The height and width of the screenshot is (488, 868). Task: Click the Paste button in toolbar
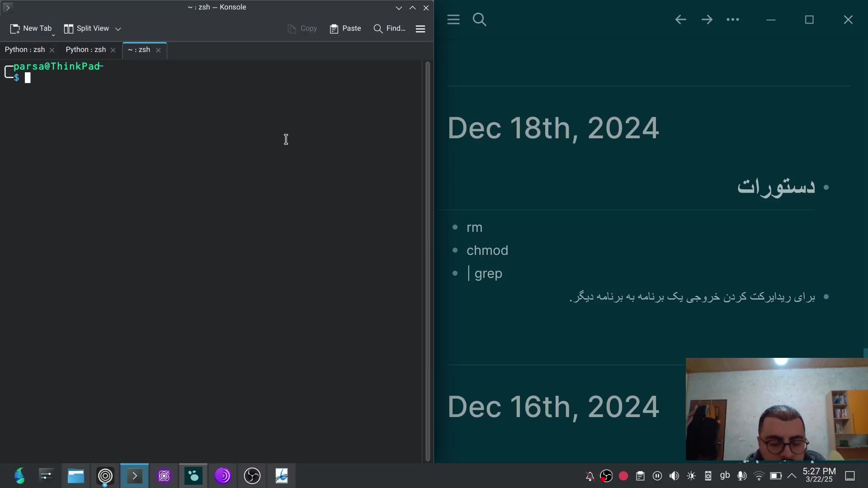coord(345,28)
